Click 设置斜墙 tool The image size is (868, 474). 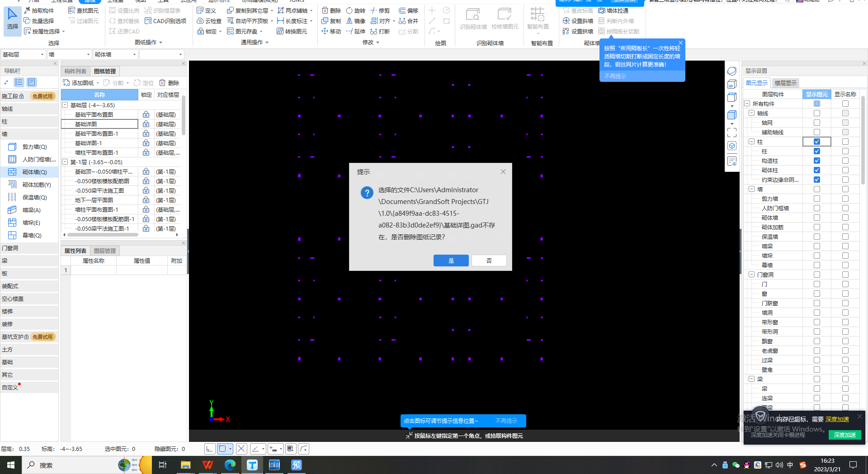click(578, 21)
